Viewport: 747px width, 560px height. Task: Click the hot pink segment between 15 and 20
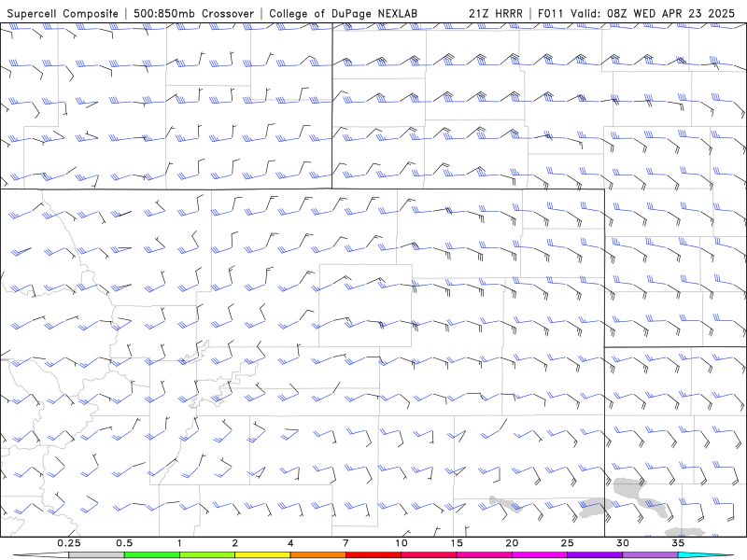(484, 555)
